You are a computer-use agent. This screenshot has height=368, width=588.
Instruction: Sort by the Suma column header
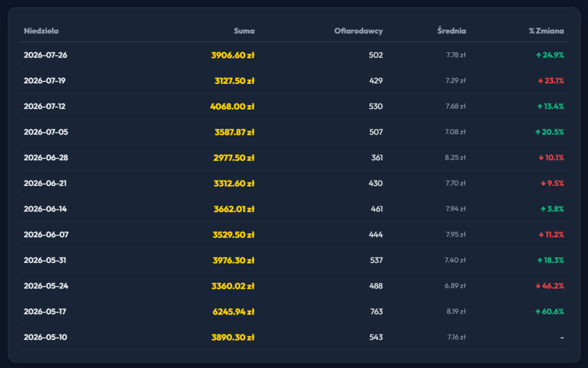pyautogui.click(x=244, y=31)
